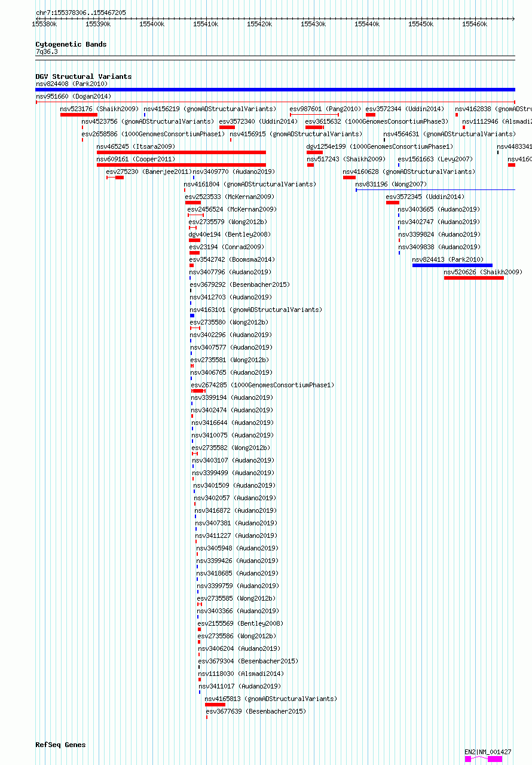Select esv275230 (Banerjee2011) label

pos(149,172)
